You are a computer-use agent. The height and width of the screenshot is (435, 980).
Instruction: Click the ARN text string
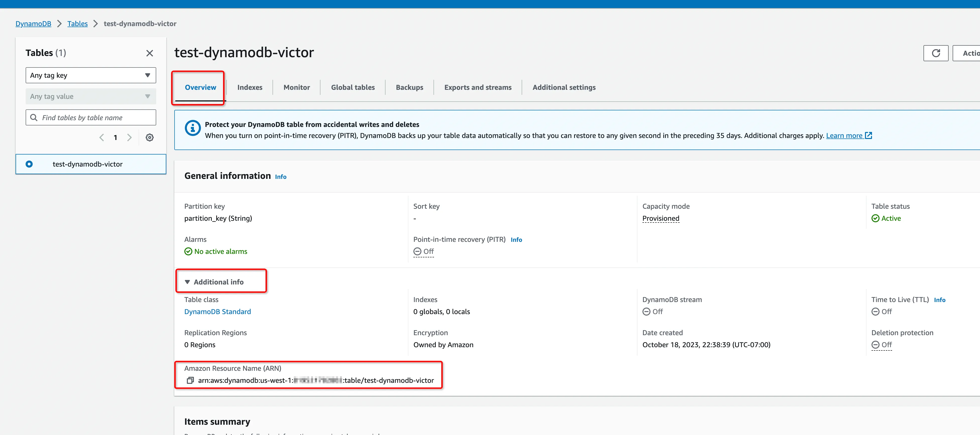pyautogui.click(x=316, y=380)
